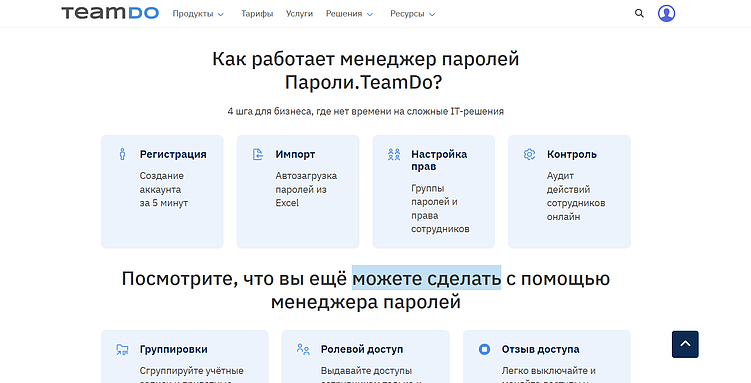This screenshot has width=751, height=383.
Task: Open the TeamDo logo home link
Action: point(110,13)
